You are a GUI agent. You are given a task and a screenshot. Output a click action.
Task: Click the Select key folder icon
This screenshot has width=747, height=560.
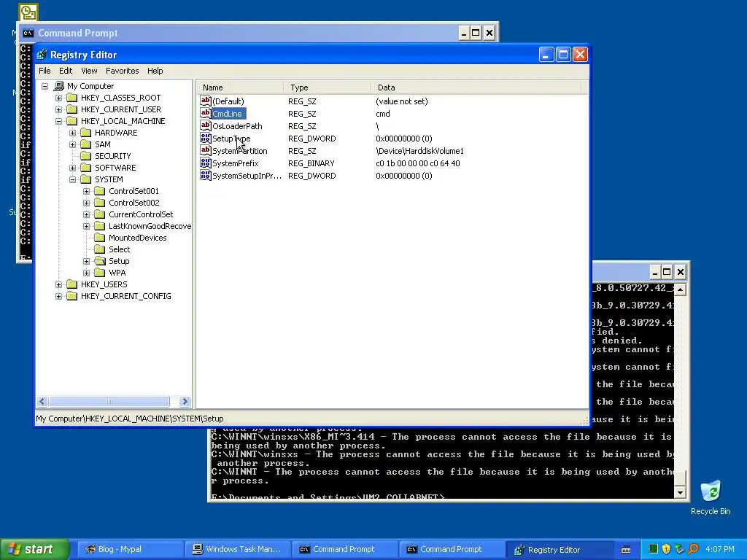click(x=99, y=249)
